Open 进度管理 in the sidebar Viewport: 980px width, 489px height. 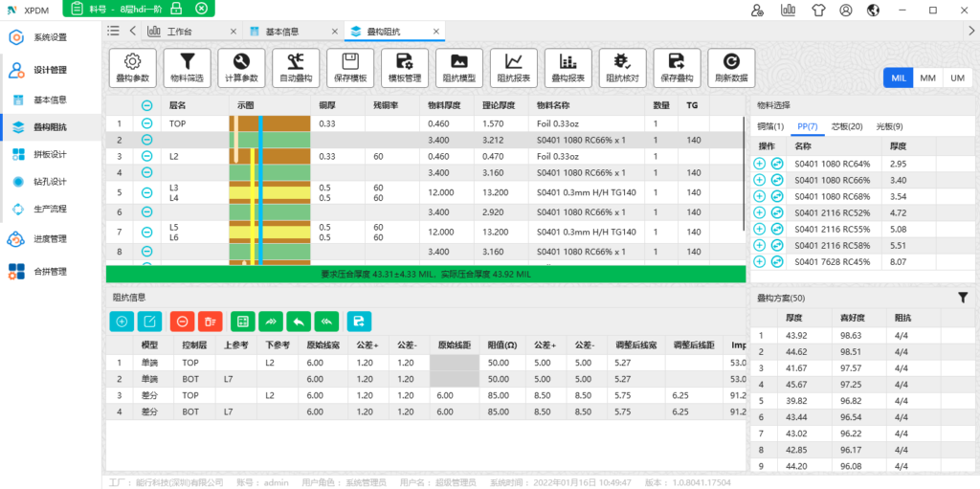[x=49, y=239]
